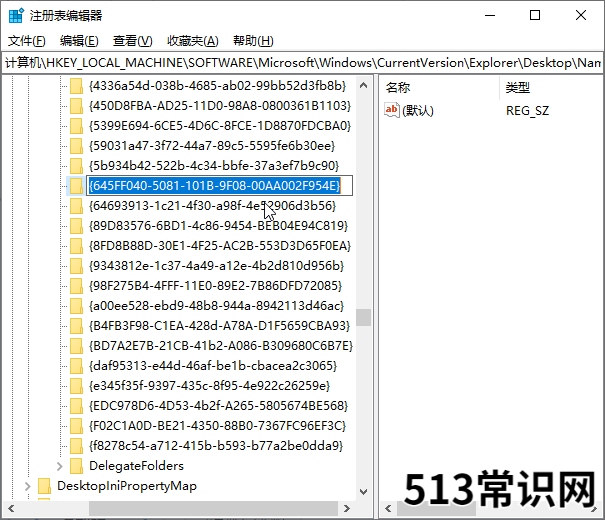
Task: Open the 编辑(E) menu
Action: [79, 41]
